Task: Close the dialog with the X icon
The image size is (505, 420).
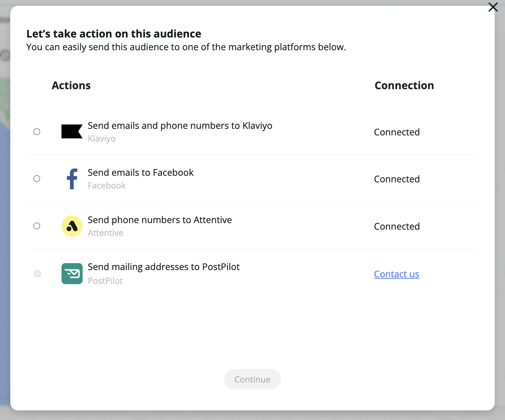Action: [493, 7]
